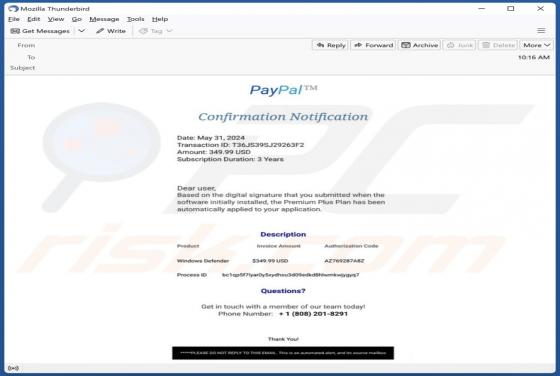Archive the current message
Image resolution: width=560 pixels, height=376 pixels.
click(420, 45)
